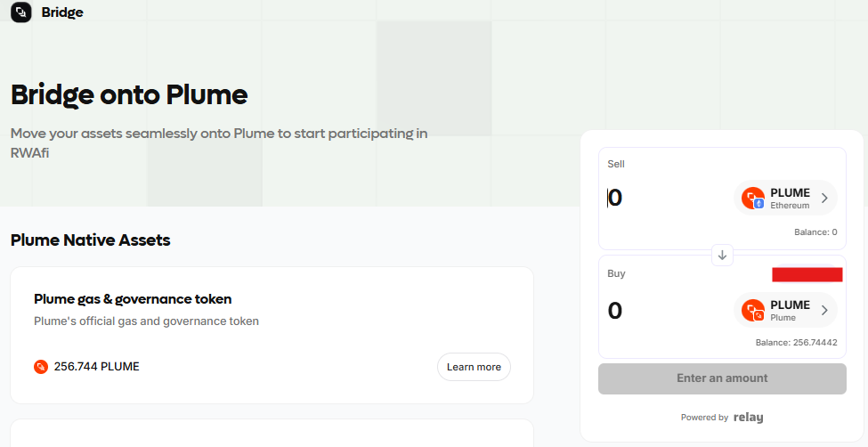
Task: Click the red redacted address in Buy box
Action: (x=807, y=274)
